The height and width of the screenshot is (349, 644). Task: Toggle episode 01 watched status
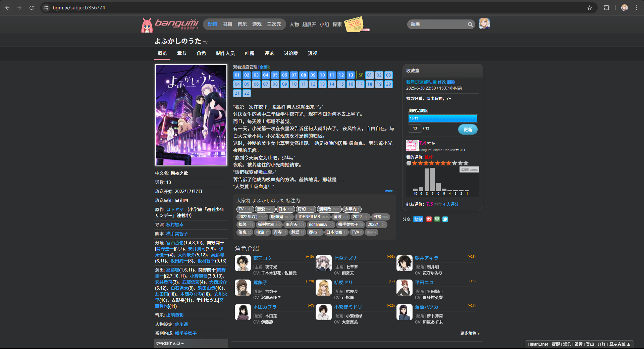[237, 75]
